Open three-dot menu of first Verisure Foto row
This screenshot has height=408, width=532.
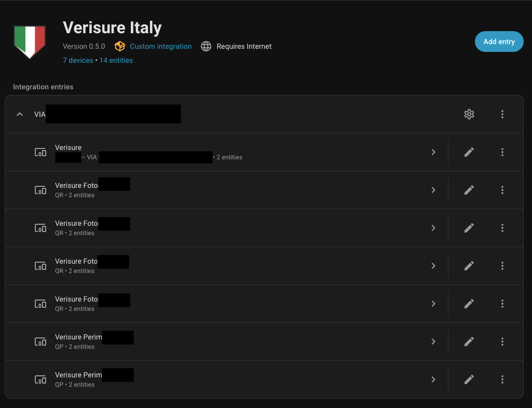(x=502, y=190)
